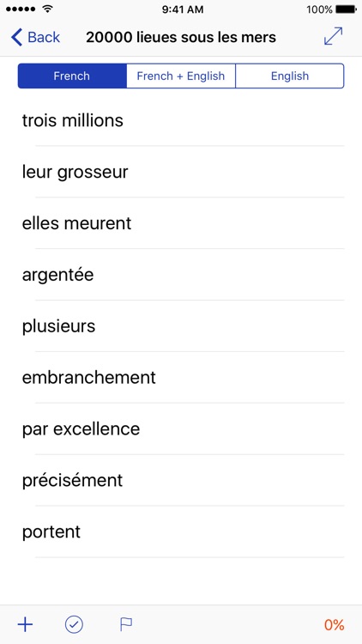Choose the 'plusieurs' item
Image resolution: width=362 pixels, height=644 pixels.
[x=181, y=326]
